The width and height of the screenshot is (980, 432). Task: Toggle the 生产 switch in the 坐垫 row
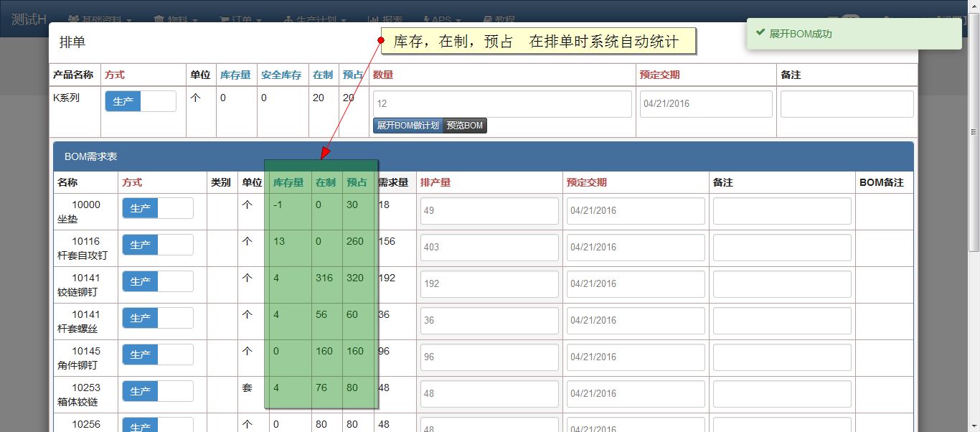158,209
